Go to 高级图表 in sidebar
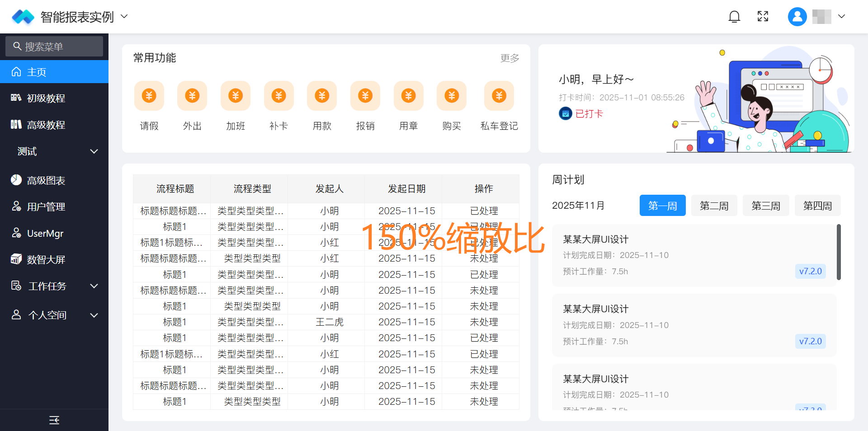Image resolution: width=868 pixels, height=431 pixels. [x=46, y=180]
